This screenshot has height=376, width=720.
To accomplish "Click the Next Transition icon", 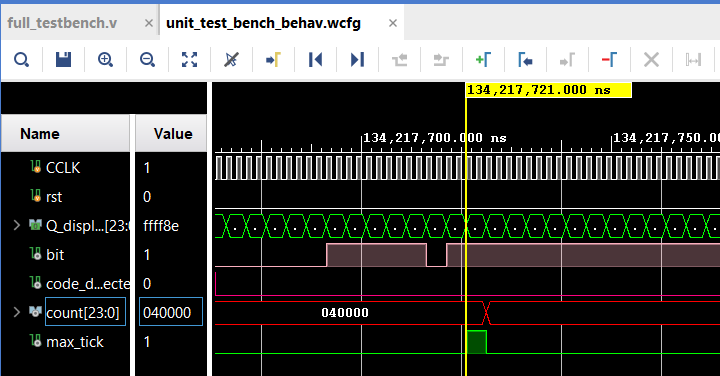I will point(441,60).
